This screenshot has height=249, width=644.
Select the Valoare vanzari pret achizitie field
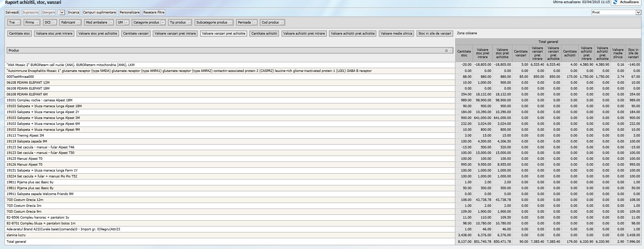(x=224, y=34)
